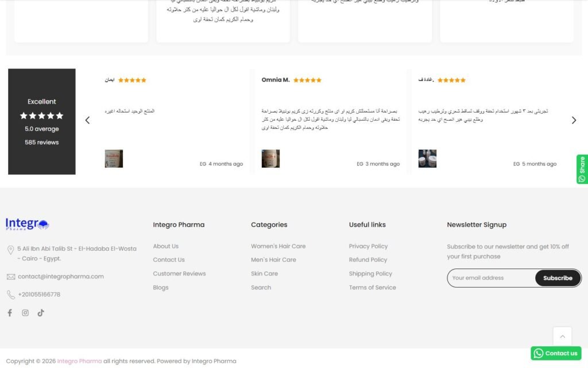Click the Integro Pharma footer logo
Screen dimensions: 588x368
click(x=28, y=224)
